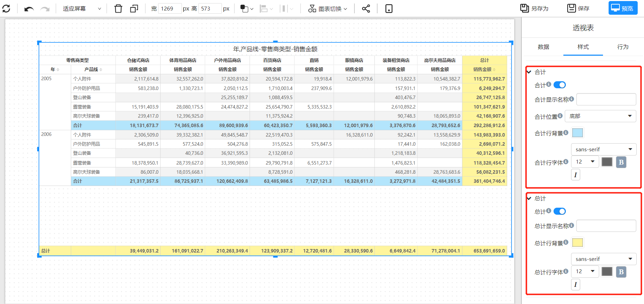Click sort arrows on the 年 column header
644x304 pixels.
(x=58, y=70)
